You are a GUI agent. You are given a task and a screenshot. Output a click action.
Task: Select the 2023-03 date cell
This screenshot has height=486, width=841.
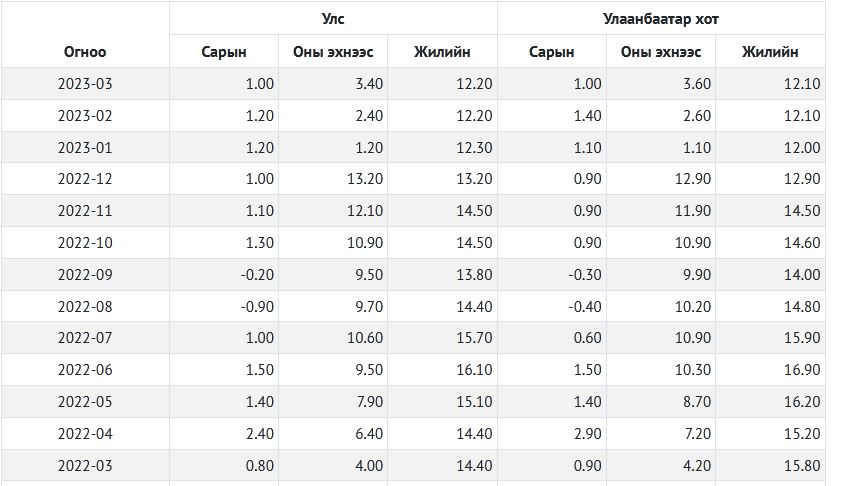[85, 84]
